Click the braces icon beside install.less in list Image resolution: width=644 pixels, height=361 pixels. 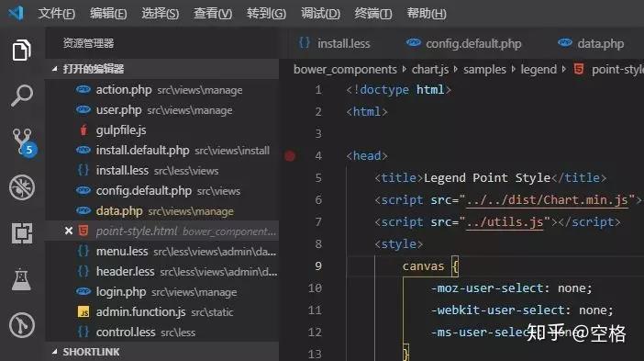(x=83, y=170)
